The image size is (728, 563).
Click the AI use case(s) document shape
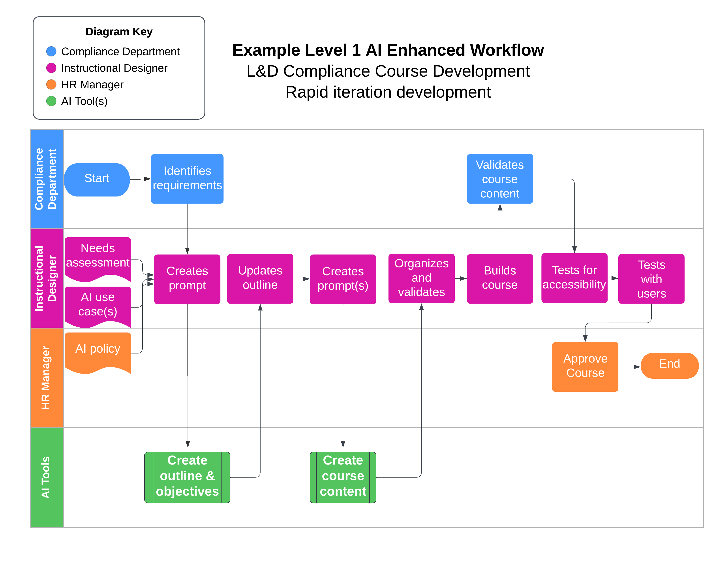pyautogui.click(x=98, y=307)
